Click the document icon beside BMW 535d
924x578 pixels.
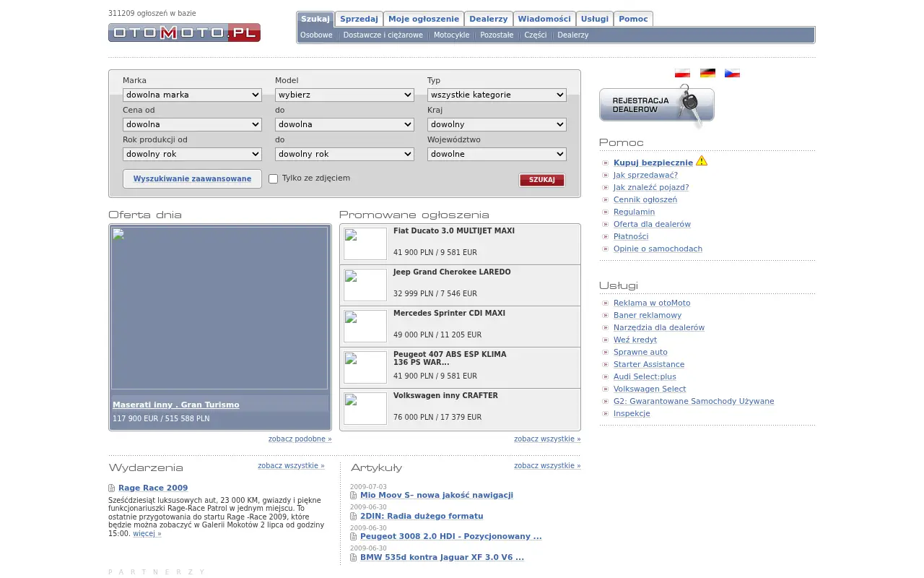(x=354, y=558)
